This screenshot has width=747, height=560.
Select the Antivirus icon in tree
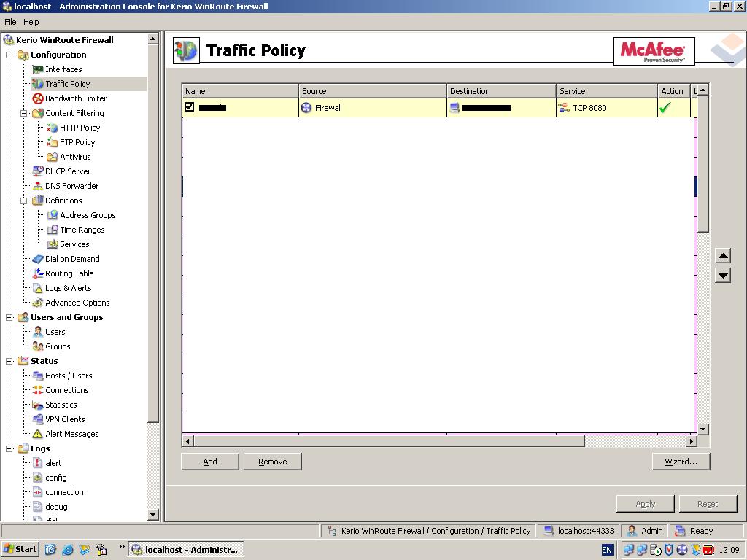tap(53, 157)
